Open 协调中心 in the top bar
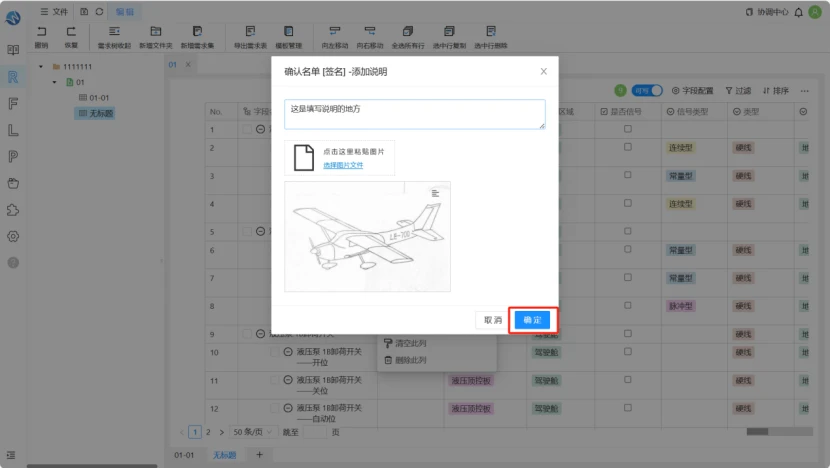 [x=767, y=12]
